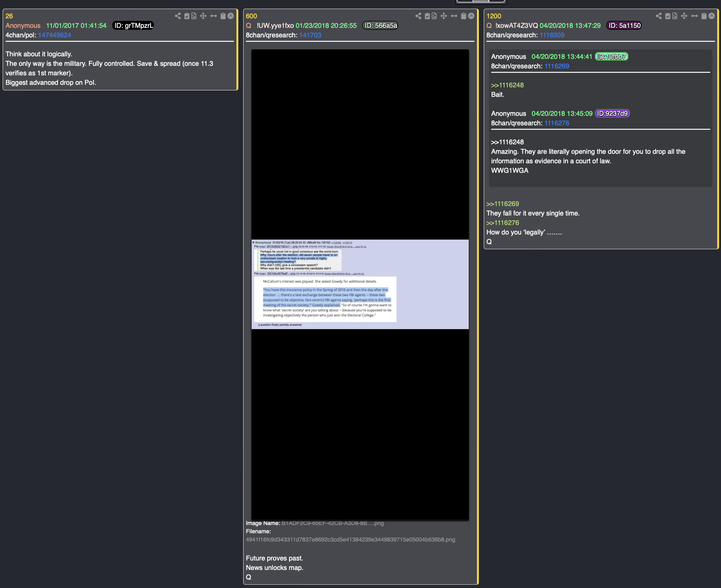Click tripcode !UW.yye1fxo

[275, 26]
